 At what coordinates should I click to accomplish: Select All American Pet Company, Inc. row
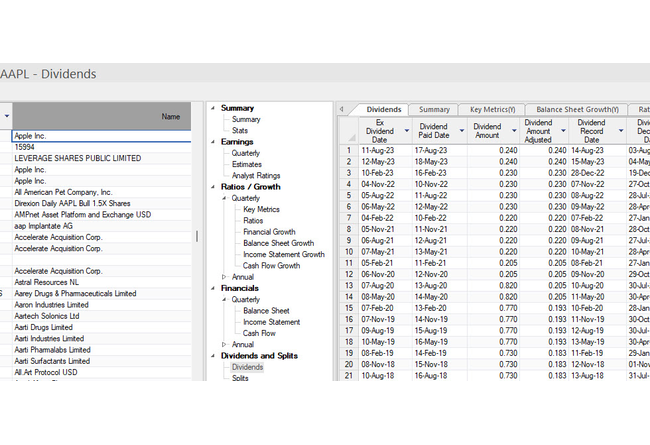click(102, 192)
